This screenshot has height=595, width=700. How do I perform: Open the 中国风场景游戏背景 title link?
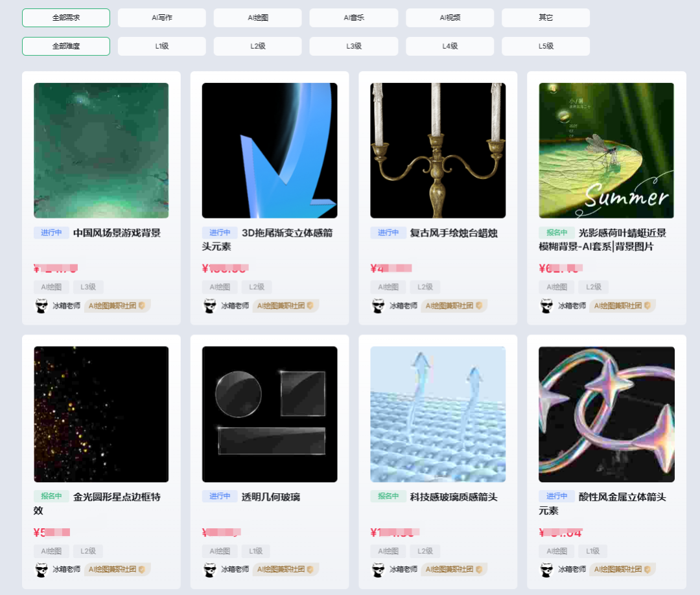click(x=117, y=233)
